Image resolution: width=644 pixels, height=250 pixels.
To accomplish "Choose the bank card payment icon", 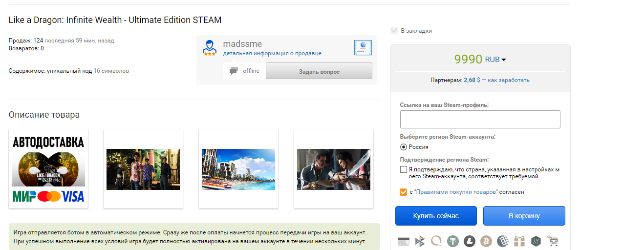I will pos(403,241).
